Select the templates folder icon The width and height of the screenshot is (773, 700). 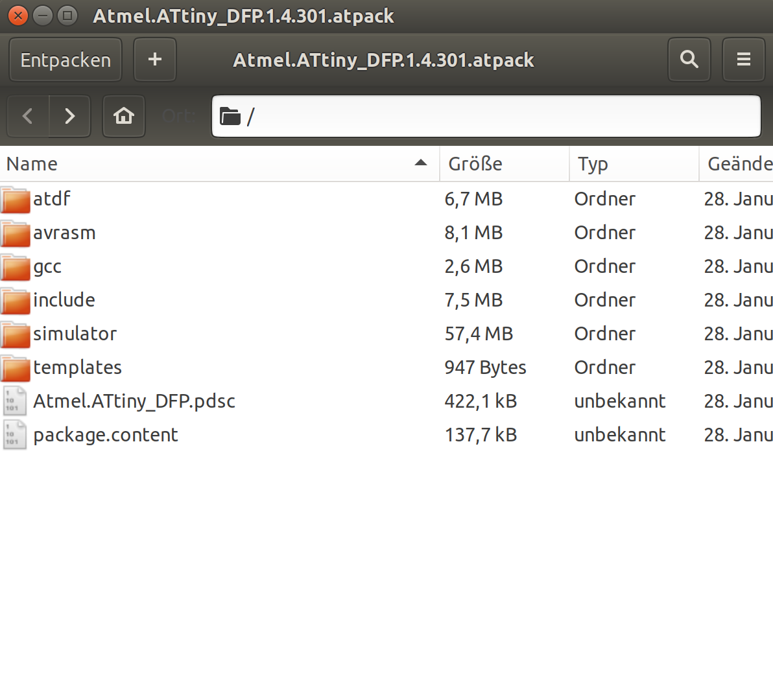[16, 368]
